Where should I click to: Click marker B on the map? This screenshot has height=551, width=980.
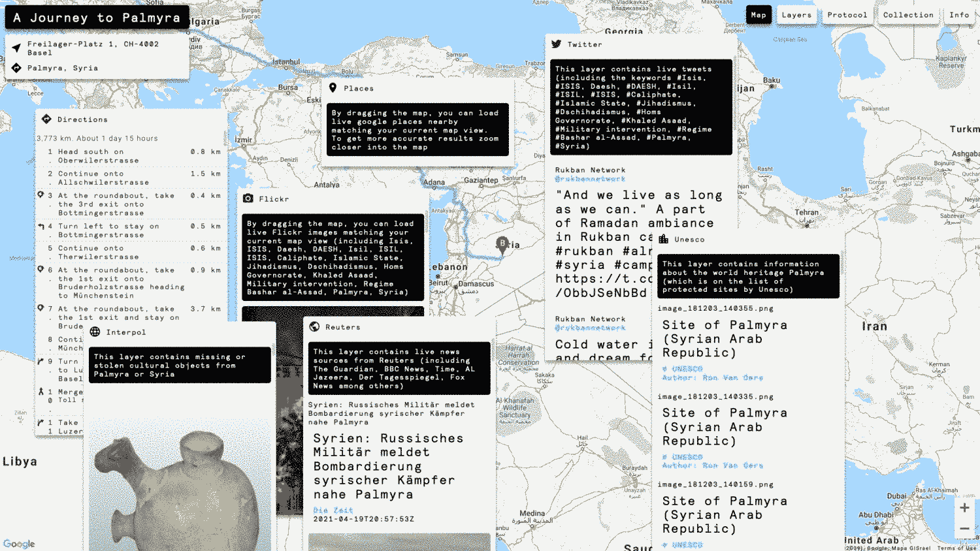point(502,245)
